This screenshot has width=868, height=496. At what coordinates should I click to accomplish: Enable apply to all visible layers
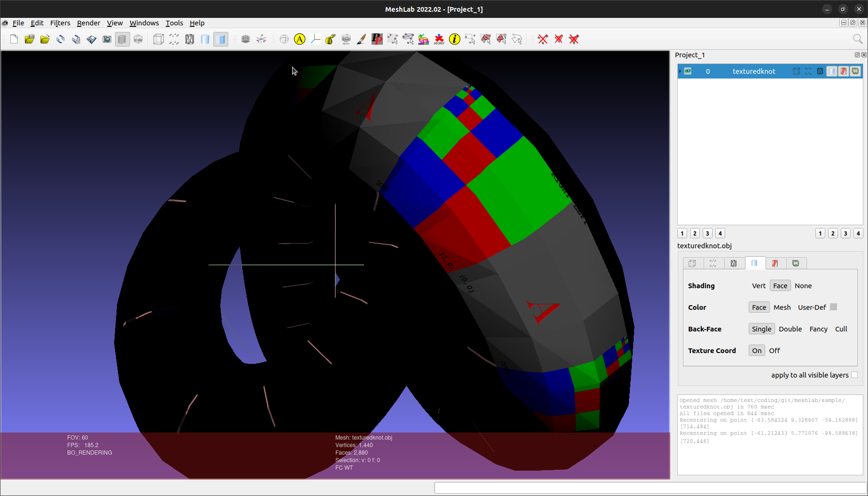pyautogui.click(x=854, y=375)
